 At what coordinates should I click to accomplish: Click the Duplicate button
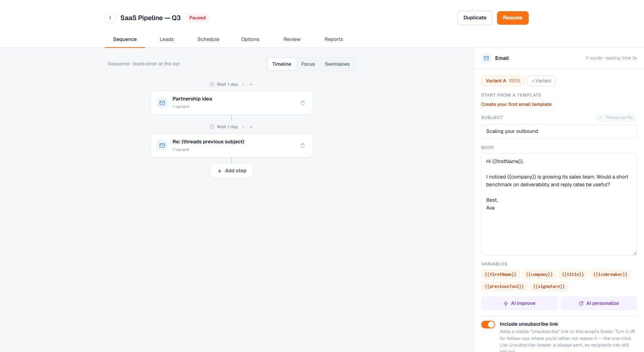(475, 18)
